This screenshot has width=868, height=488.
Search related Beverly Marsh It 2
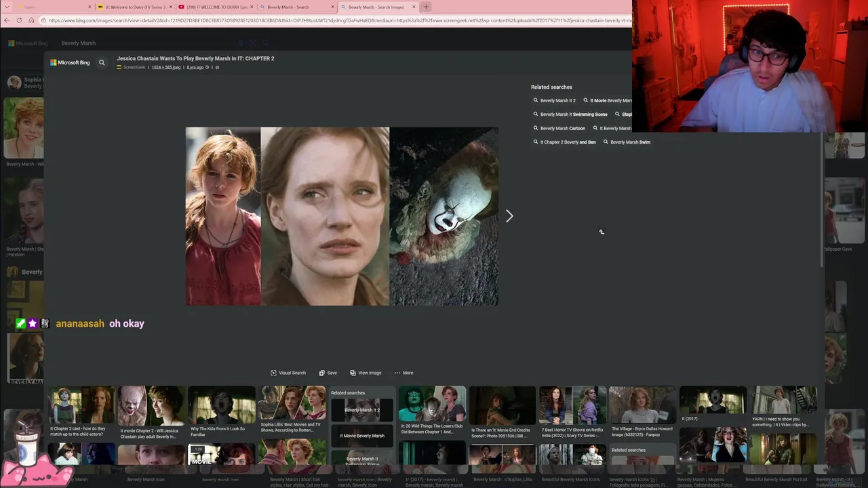click(x=554, y=100)
